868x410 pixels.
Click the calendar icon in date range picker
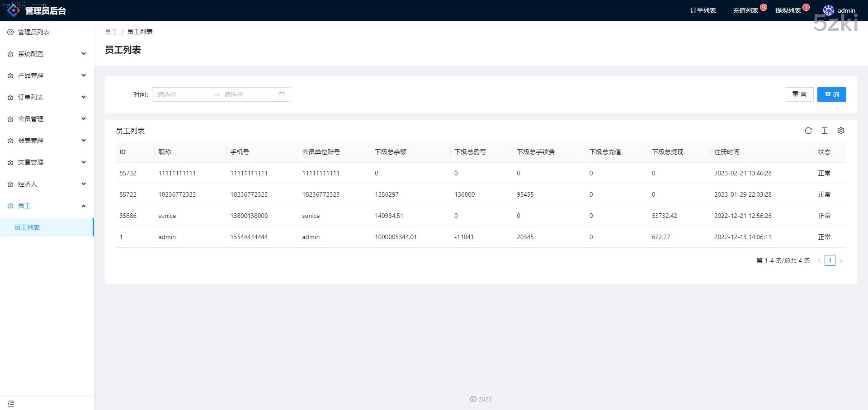click(282, 94)
